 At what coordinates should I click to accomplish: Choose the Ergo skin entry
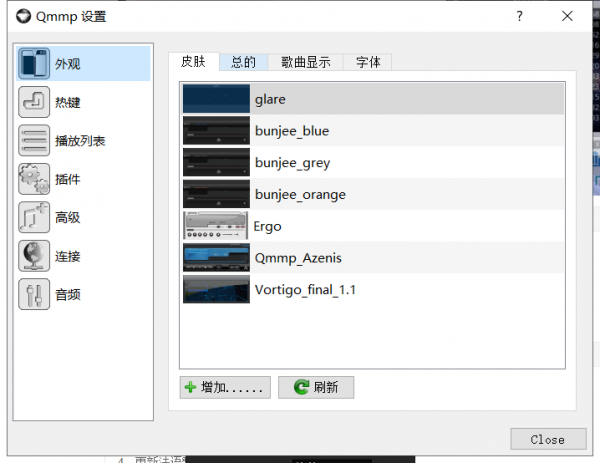tap(267, 226)
